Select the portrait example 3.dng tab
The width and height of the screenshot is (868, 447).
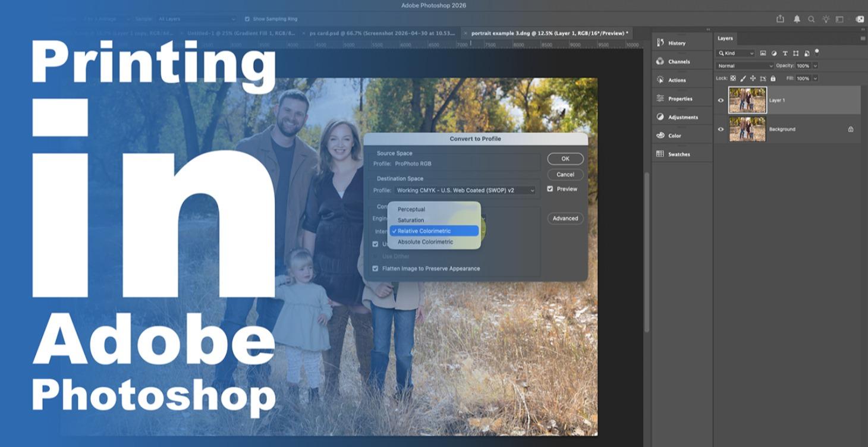547,33
